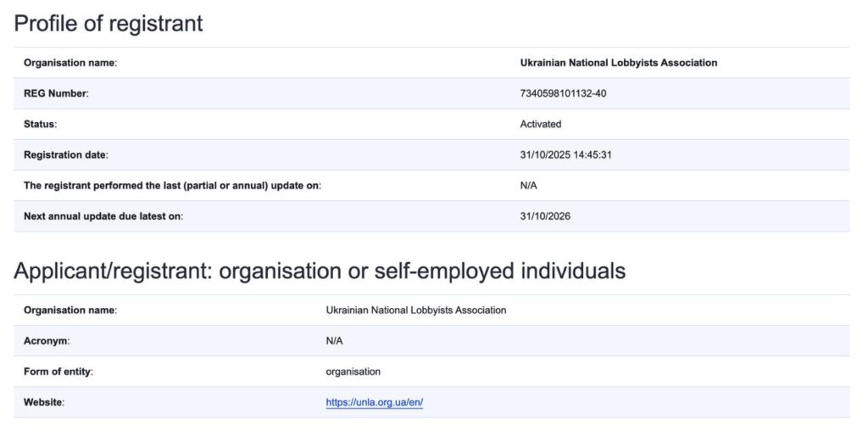
Task: Click the 'organisation' form of entity value
Action: [x=353, y=372]
